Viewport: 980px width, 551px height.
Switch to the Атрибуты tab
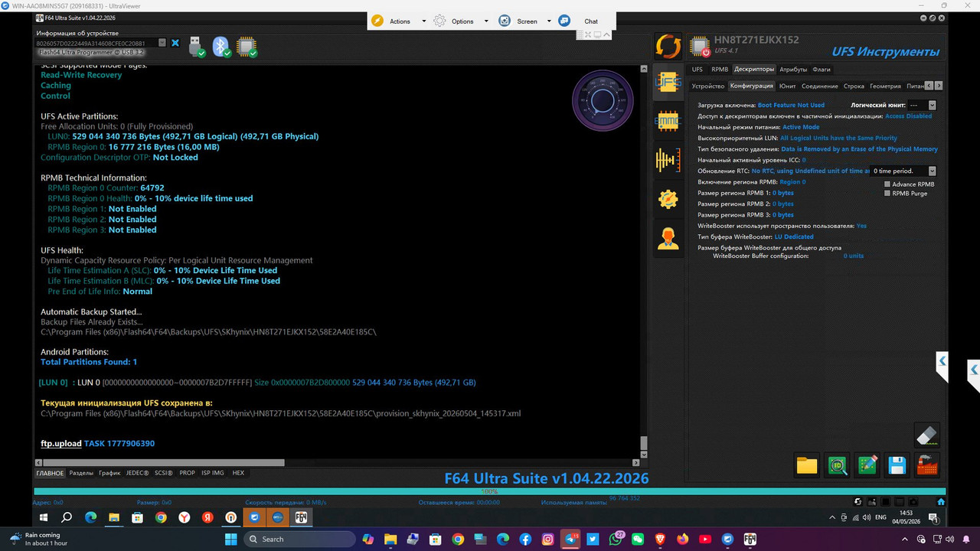pyautogui.click(x=793, y=70)
